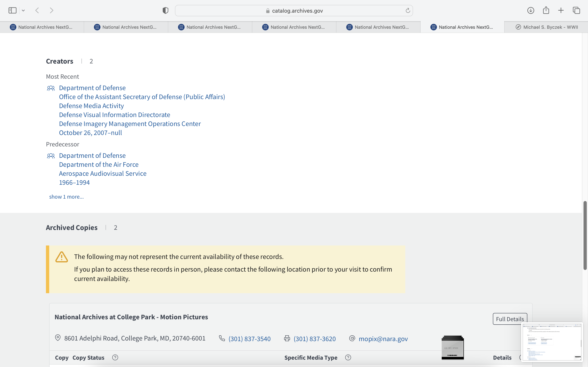This screenshot has width=588, height=367.
Task: Show downloads via download icon
Action: point(531,10)
